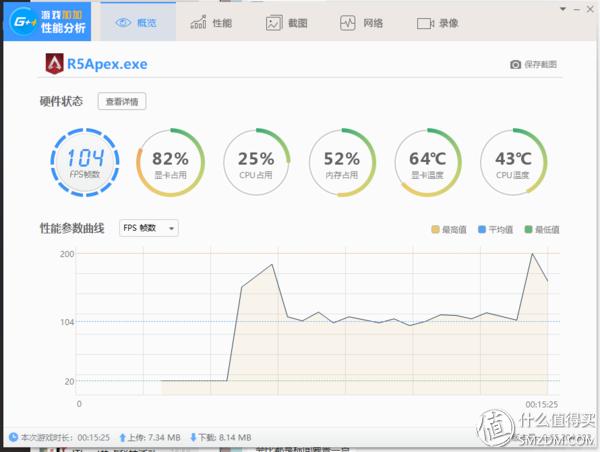Toggle the 平均值 blue legend swatch
The width and height of the screenshot is (600, 452).
click(482, 229)
